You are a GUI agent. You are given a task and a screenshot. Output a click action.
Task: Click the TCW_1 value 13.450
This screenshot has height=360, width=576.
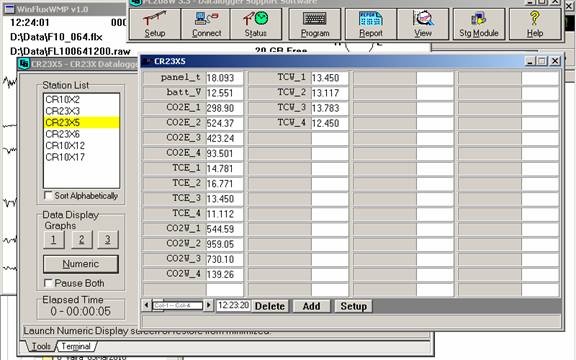tap(330, 78)
